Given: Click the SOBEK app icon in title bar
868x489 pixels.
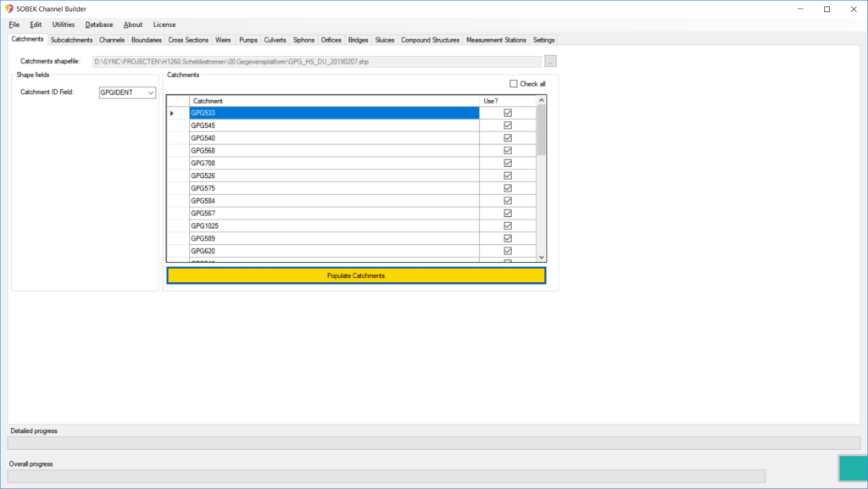Looking at the screenshot, I should [x=9, y=8].
